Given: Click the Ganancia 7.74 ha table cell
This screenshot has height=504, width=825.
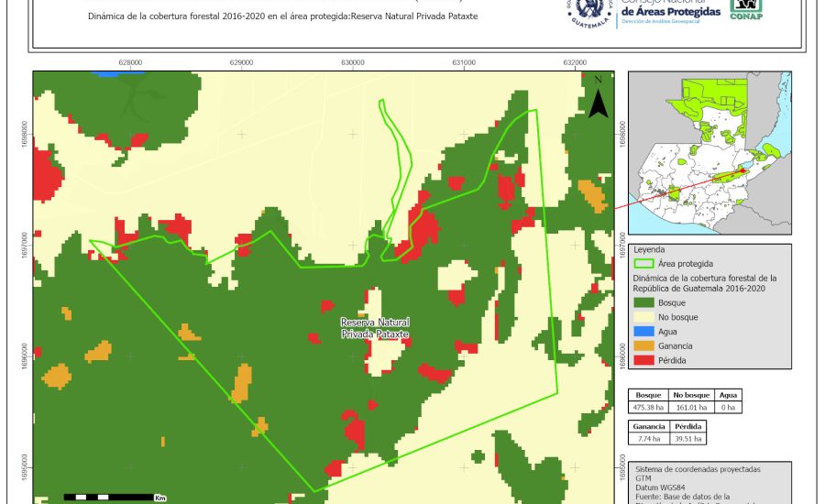Looking at the screenshot, I should click(647, 439).
